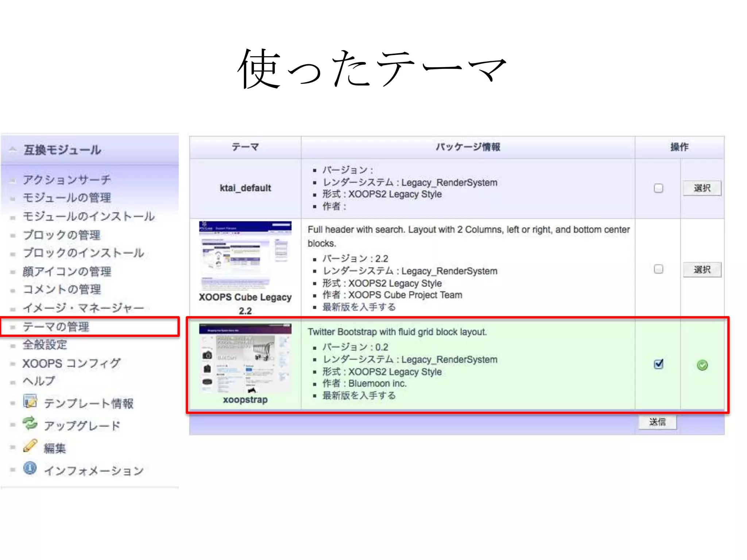The height and width of the screenshot is (560, 747).
Task: Open モジュールの管理 in the sidebar
Action: click(x=67, y=198)
